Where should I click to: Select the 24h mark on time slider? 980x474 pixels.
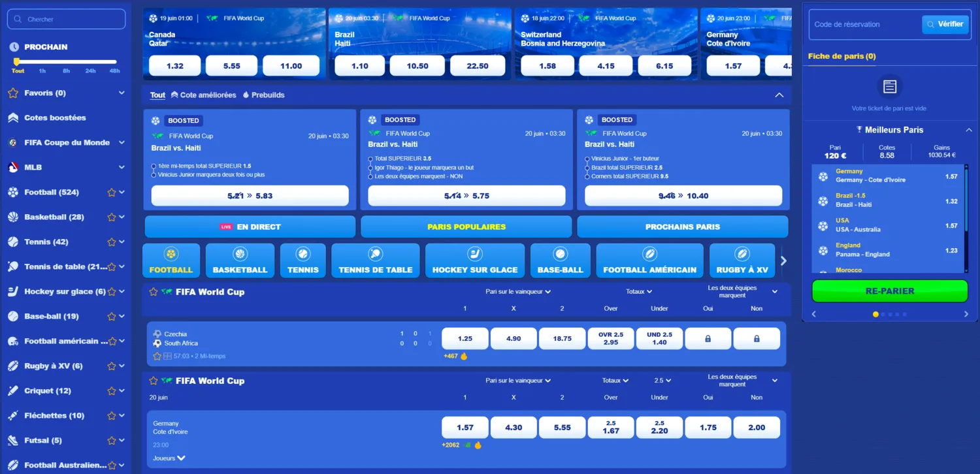90,71
